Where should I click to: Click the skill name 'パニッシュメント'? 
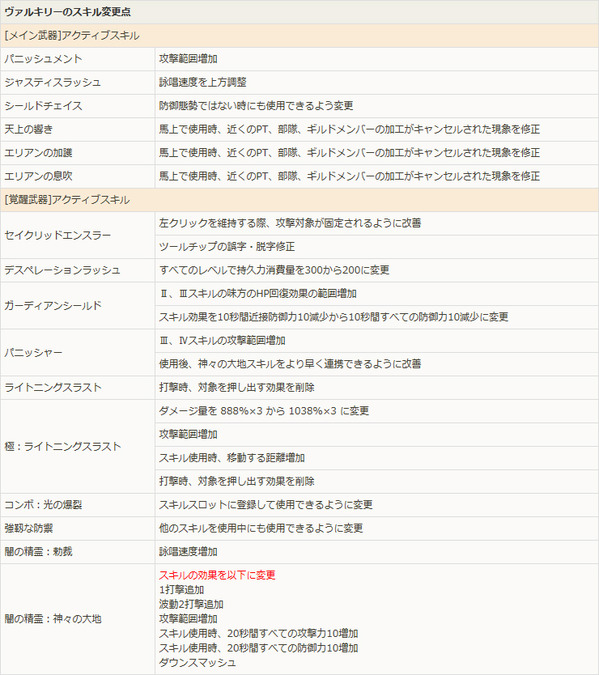43,59
